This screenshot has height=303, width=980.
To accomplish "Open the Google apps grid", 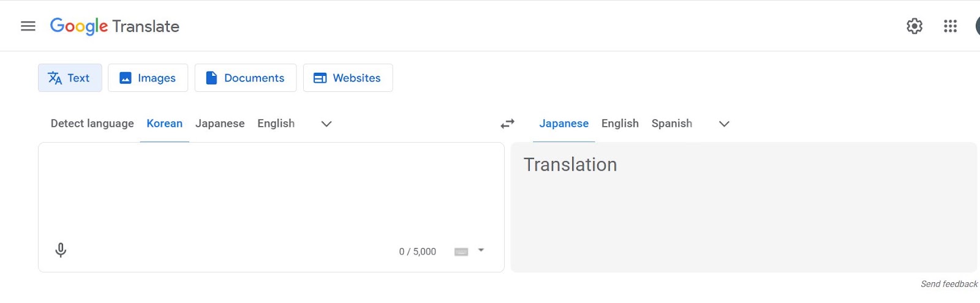I will click(950, 26).
